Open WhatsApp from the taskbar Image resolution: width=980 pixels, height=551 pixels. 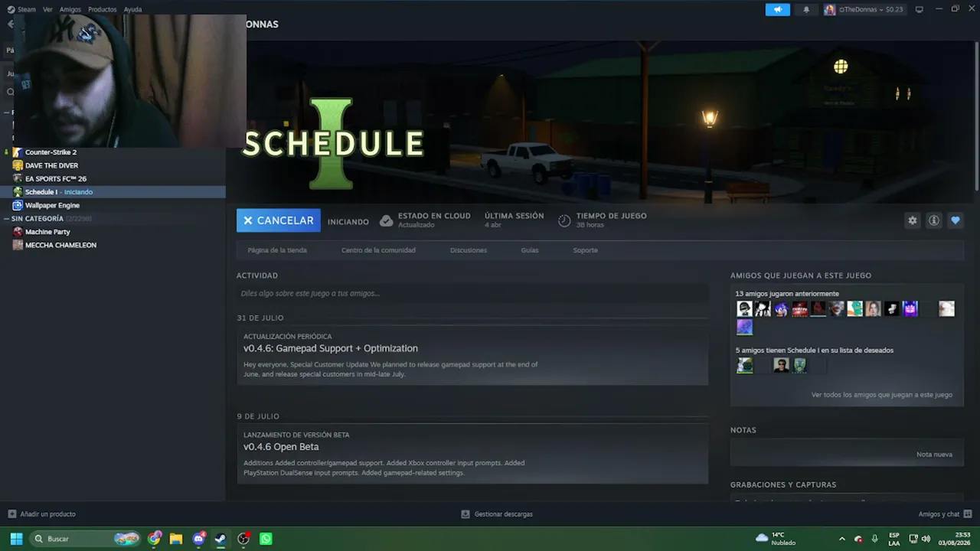pyautogui.click(x=266, y=539)
